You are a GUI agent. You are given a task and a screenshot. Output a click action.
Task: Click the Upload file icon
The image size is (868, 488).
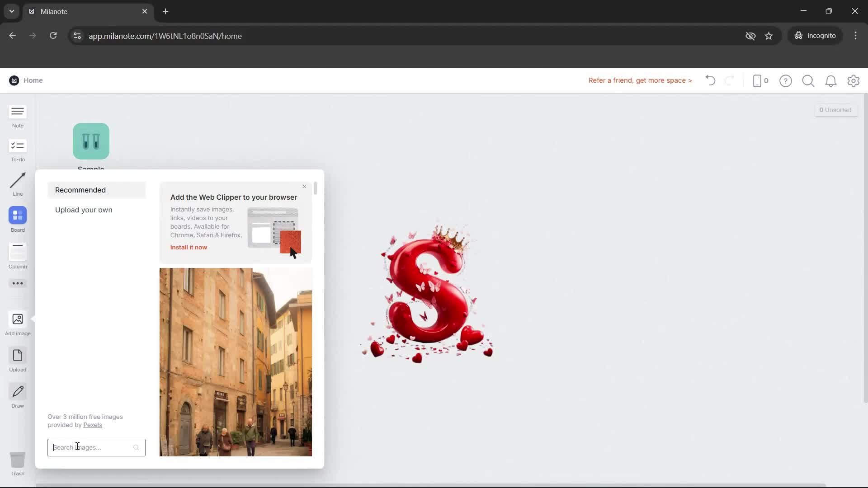click(18, 356)
